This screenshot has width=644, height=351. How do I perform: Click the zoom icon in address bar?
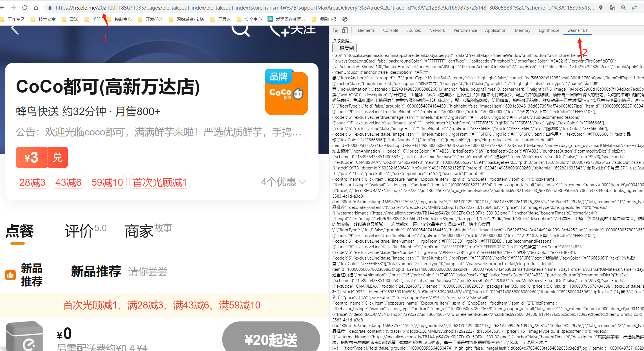(x=623, y=8)
